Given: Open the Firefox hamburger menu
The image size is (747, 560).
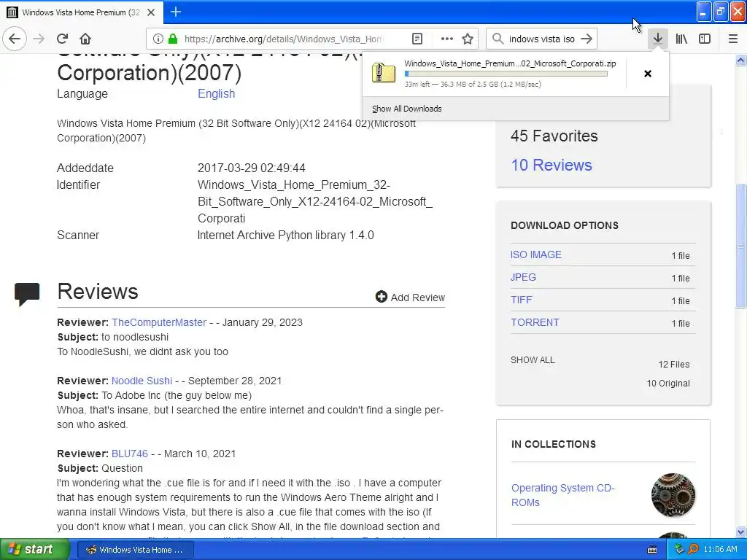Looking at the screenshot, I should pyautogui.click(x=733, y=39).
